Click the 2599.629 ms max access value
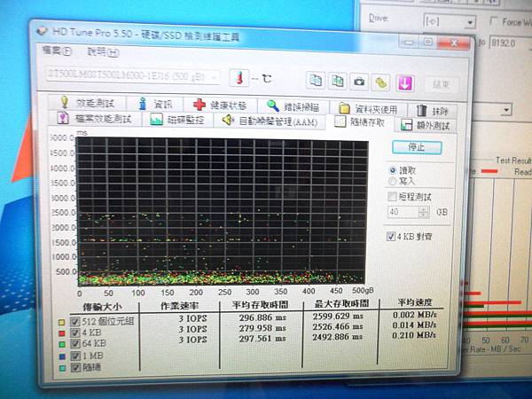Image resolution: width=532 pixels, height=399 pixels. point(338,317)
